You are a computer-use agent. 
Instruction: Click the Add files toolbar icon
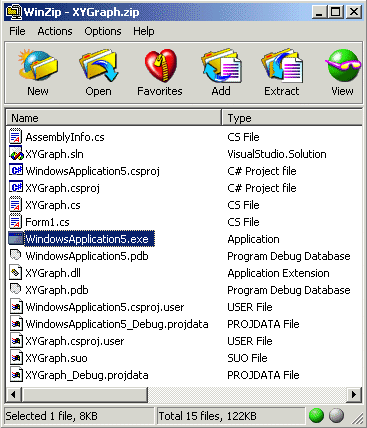tap(221, 66)
